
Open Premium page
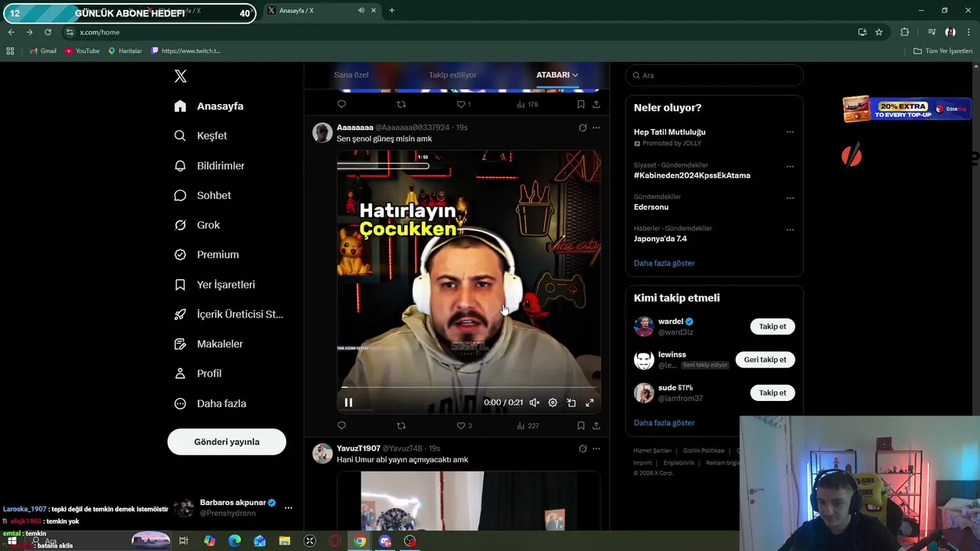[206, 254]
